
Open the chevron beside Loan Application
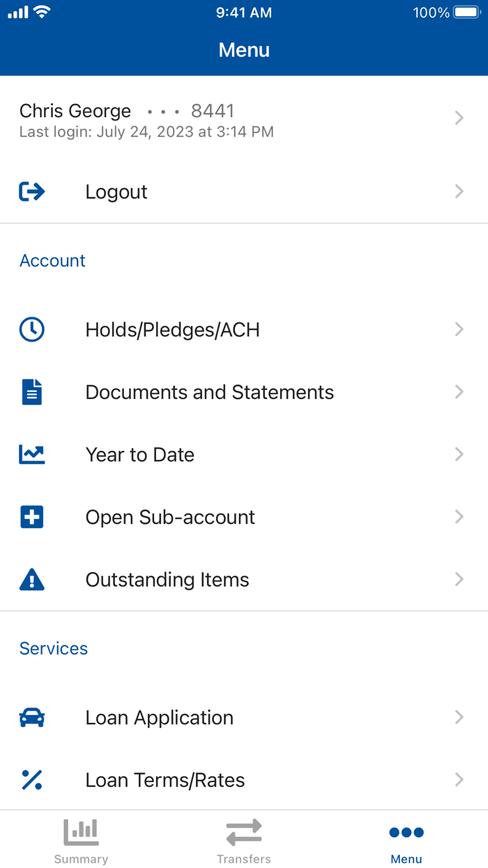point(459,717)
